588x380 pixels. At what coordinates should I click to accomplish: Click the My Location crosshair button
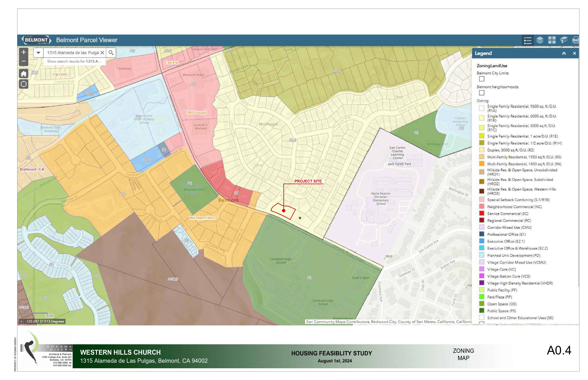coord(24,84)
